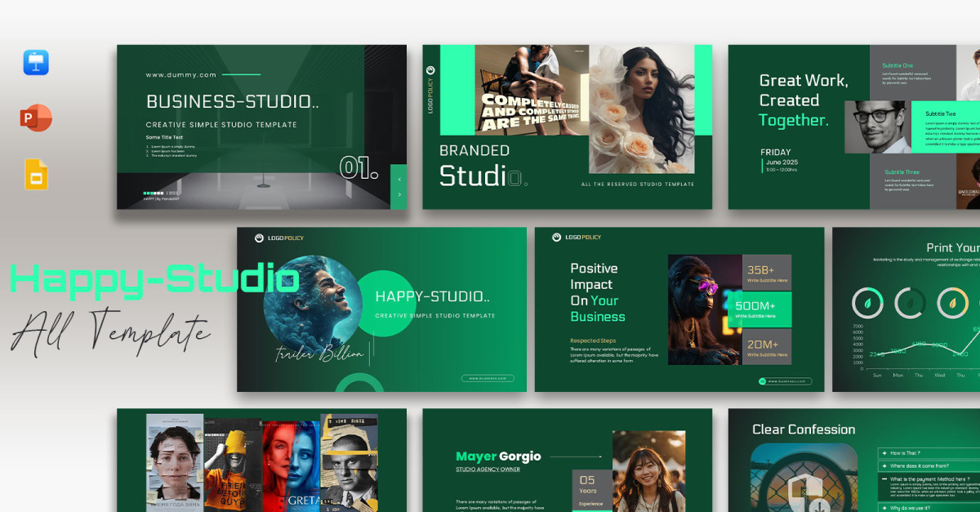Open the Business-Studio slide thumbnail
Screen dimensions: 980x512
(261, 127)
